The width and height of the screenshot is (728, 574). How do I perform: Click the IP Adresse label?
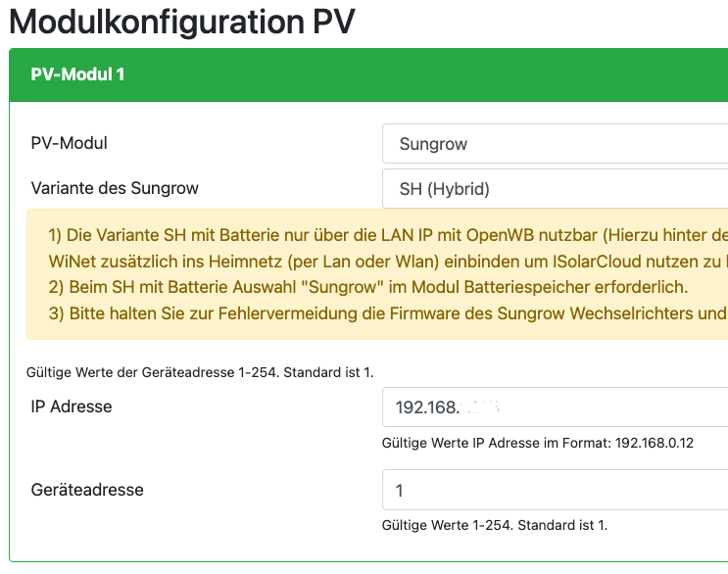tap(72, 407)
